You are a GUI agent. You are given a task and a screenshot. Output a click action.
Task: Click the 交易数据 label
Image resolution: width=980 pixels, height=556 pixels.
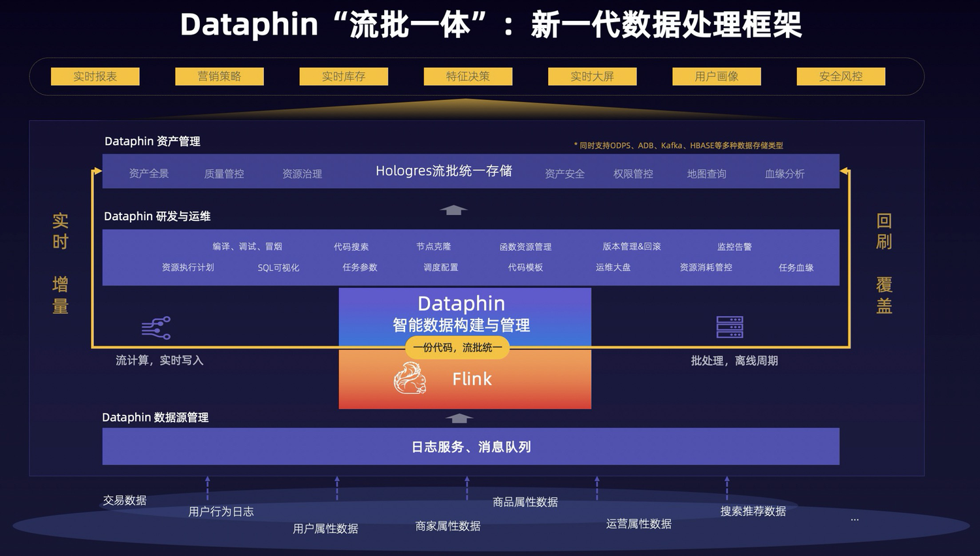pos(125,500)
